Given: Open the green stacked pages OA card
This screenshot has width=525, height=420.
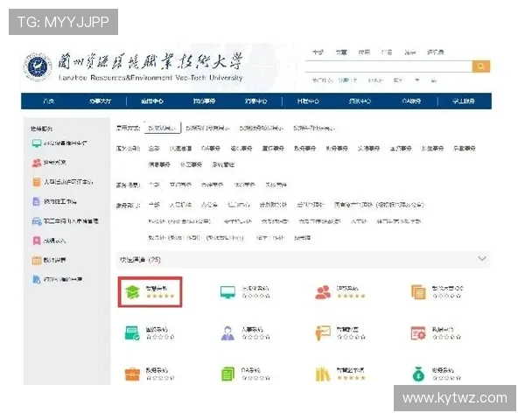Looking at the screenshot, I should (x=245, y=374).
